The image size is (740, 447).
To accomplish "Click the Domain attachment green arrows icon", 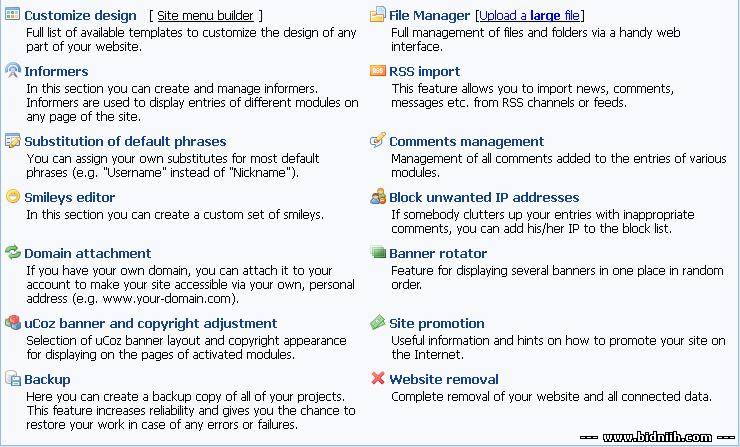I will 13,252.
